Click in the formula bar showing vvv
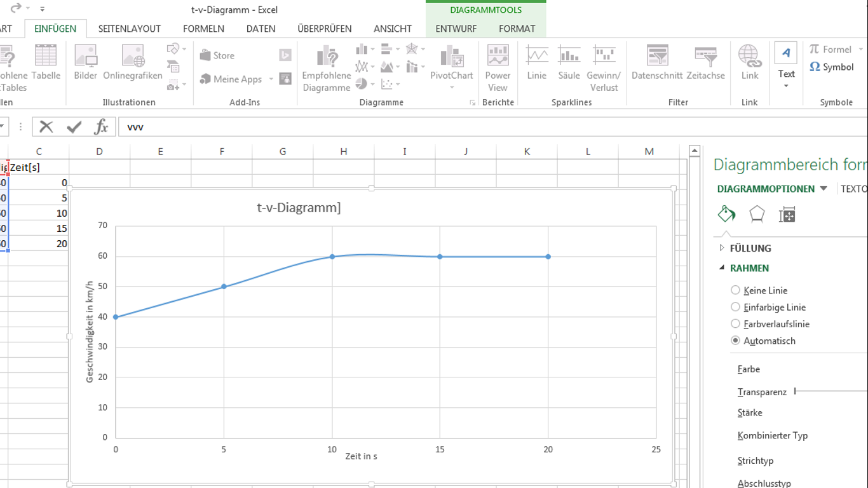The image size is (868, 488). [492, 127]
